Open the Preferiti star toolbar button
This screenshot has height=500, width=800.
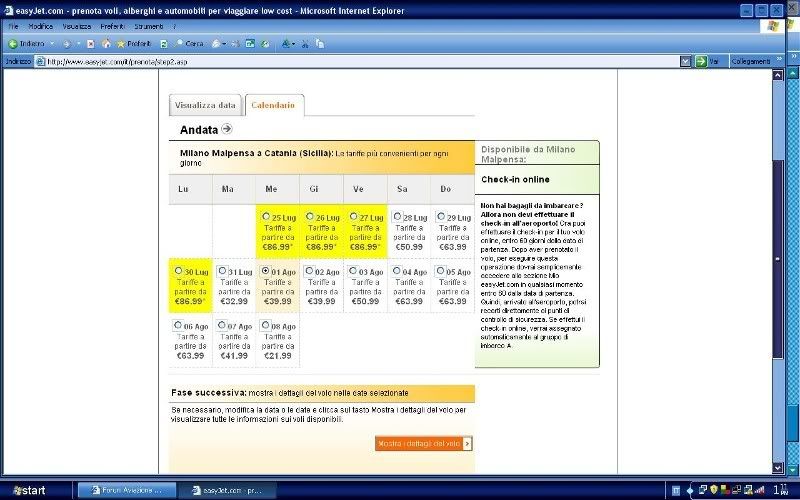coord(134,44)
